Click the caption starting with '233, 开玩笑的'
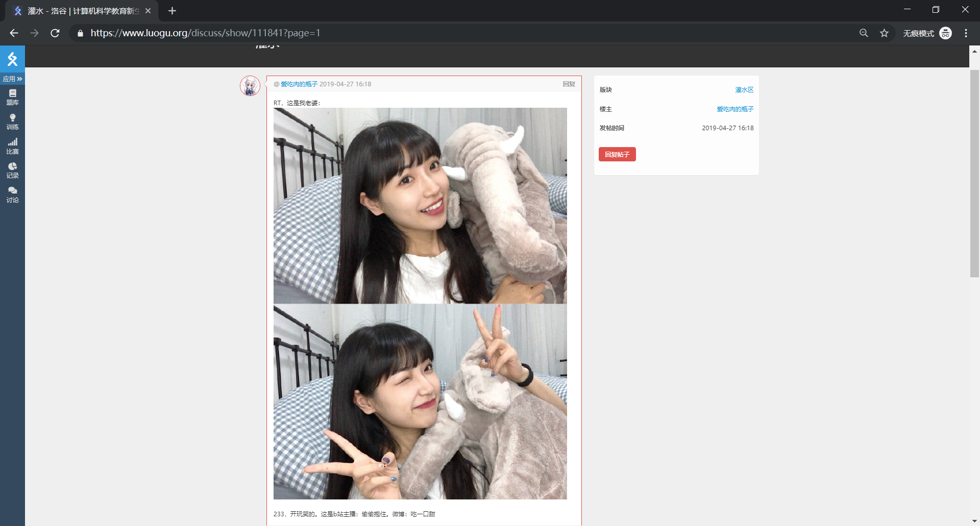The width and height of the screenshot is (980, 526). click(x=354, y=514)
